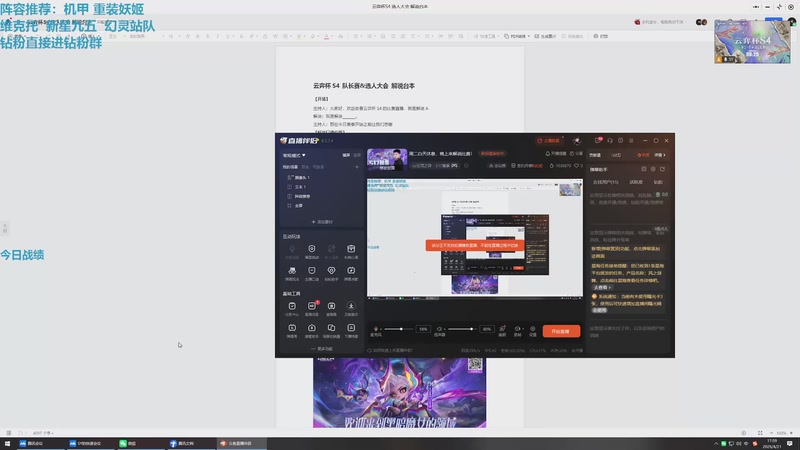The height and width of the screenshot is (450, 800).
Task: Click the 云弈杯S4 meeting thumbnail at top right
Action: 752,42
